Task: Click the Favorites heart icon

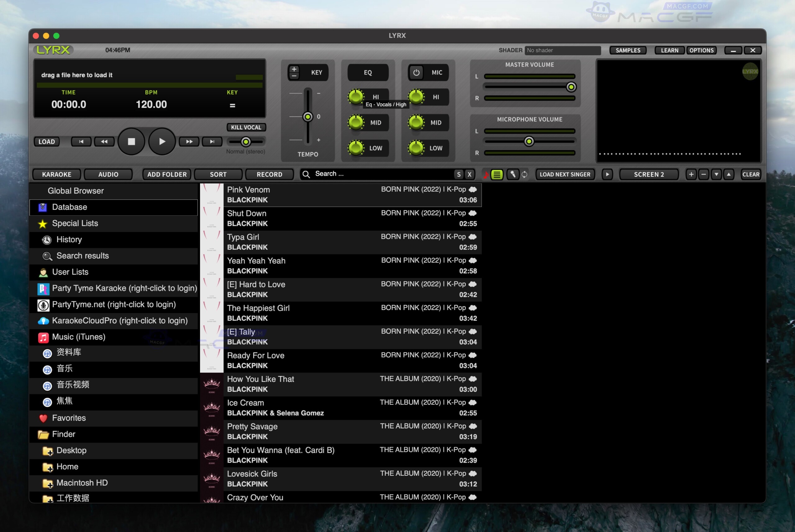Action: point(43,418)
